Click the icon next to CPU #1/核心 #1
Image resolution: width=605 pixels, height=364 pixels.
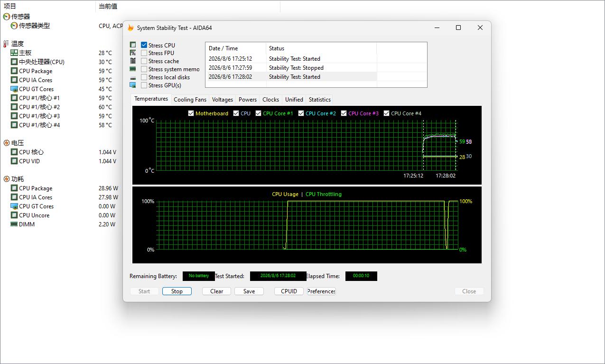[x=14, y=98]
